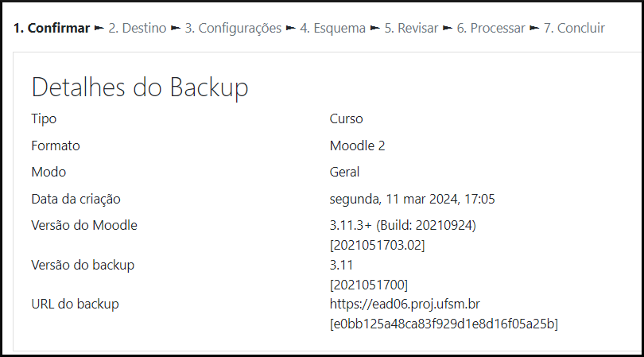
Task: Select the "6. Processar" step
Action: click(491, 29)
